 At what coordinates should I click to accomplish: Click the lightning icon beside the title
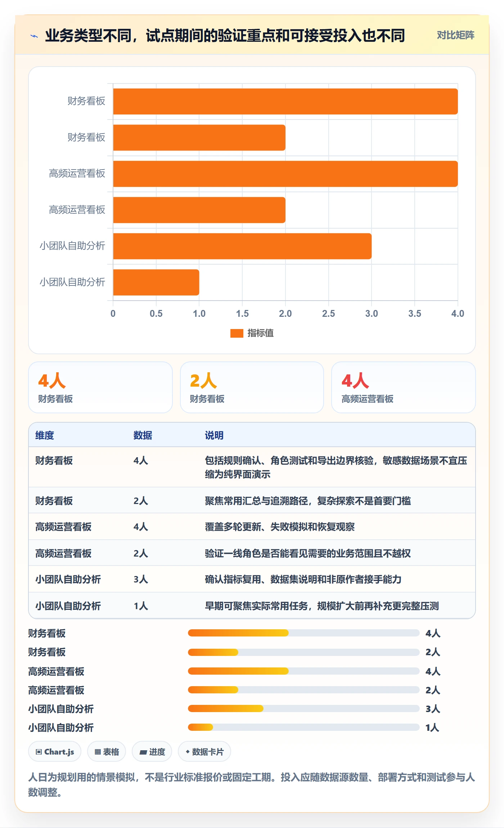point(34,36)
